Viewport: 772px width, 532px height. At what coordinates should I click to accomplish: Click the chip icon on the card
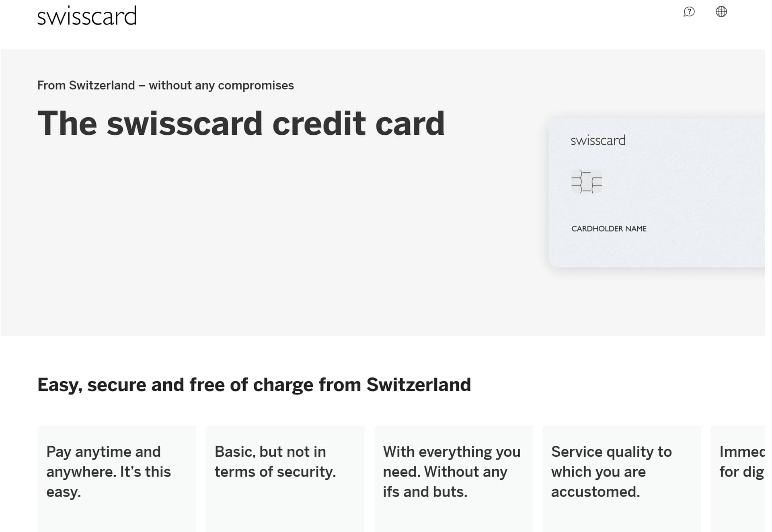[587, 182]
